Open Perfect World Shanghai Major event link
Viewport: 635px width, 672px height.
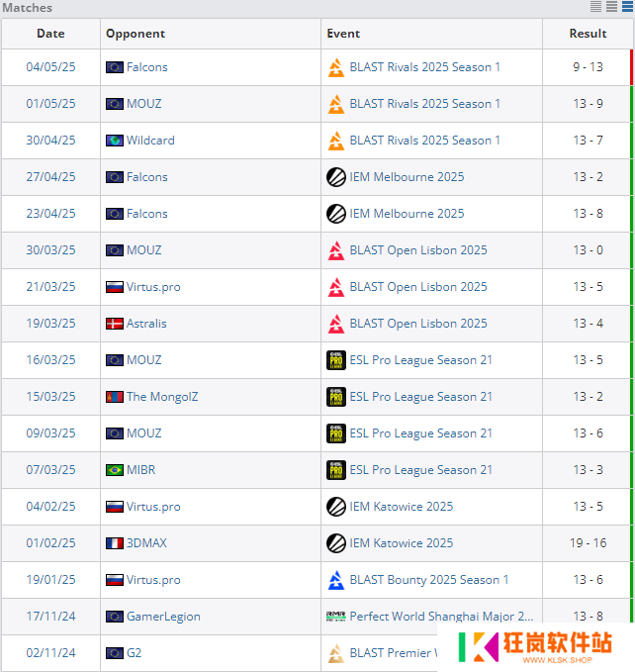pos(441,617)
